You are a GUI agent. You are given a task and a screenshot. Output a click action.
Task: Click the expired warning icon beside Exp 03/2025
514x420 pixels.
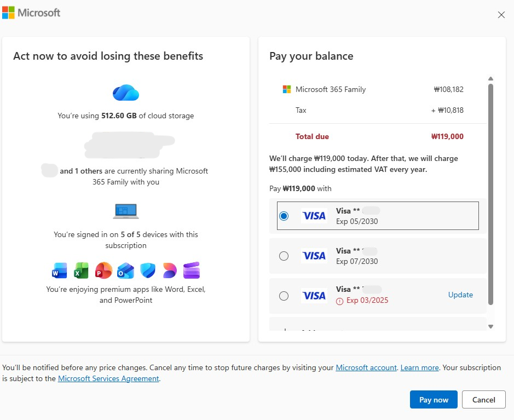click(339, 301)
